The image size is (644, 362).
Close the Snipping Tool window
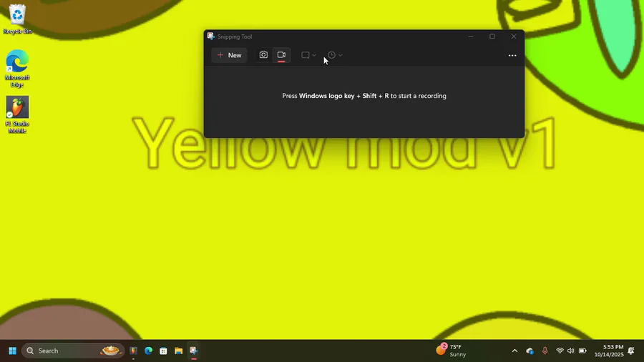[514, 36]
